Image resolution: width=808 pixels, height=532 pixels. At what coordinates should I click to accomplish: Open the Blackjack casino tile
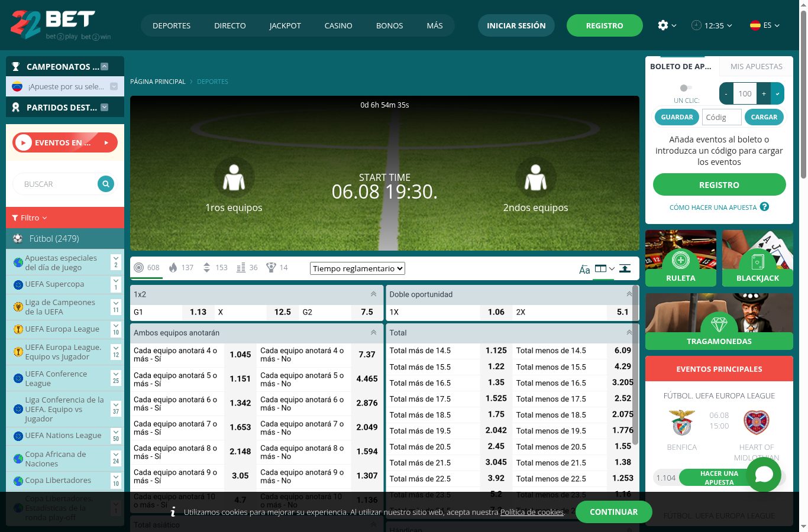[758, 258]
